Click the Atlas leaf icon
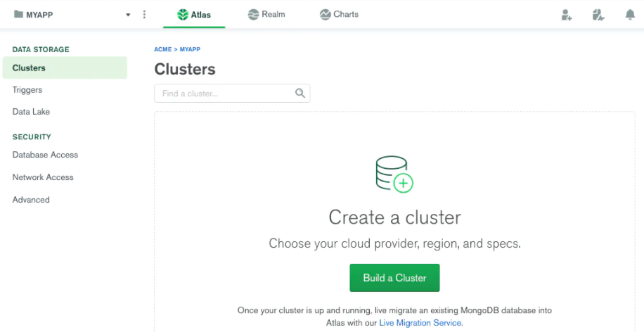The height and width of the screenshot is (332, 644). tap(183, 14)
